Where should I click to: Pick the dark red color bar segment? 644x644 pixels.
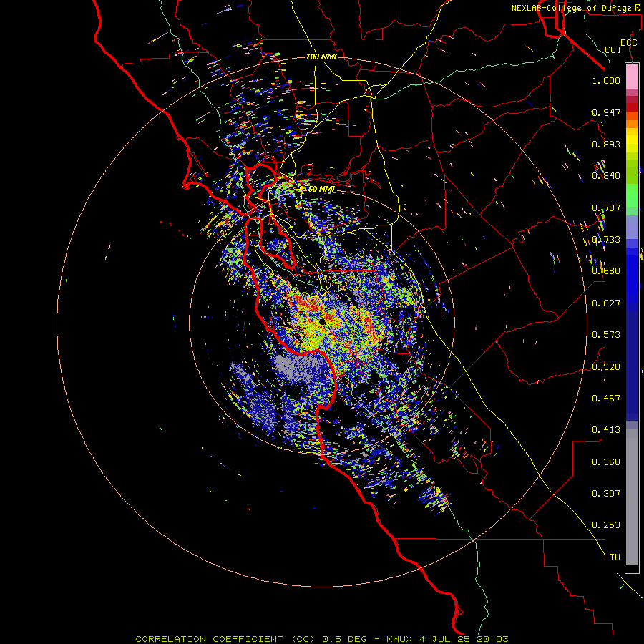click(632, 107)
